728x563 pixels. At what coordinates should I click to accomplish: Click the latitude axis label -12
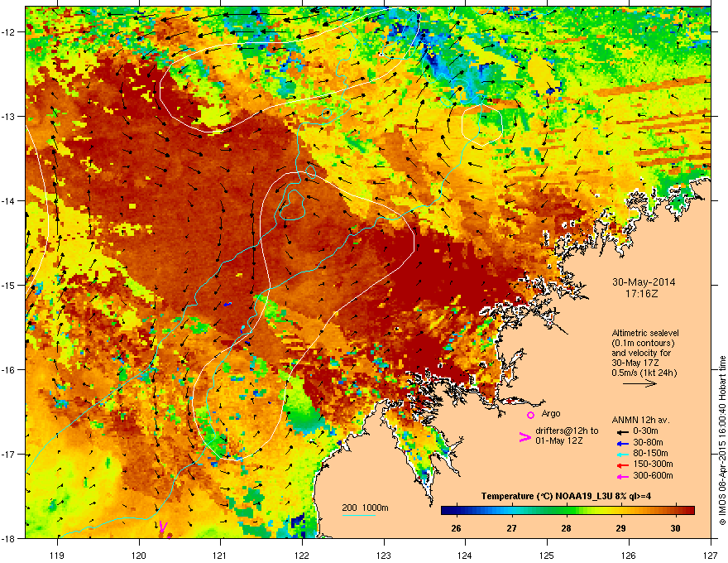point(9,32)
